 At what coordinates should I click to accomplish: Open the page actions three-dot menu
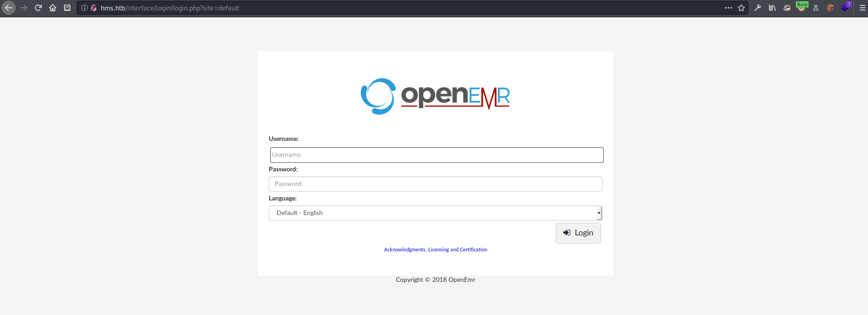[729, 8]
